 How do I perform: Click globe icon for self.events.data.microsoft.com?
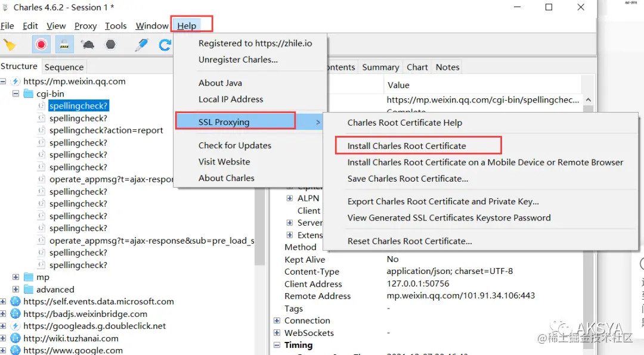point(16,301)
